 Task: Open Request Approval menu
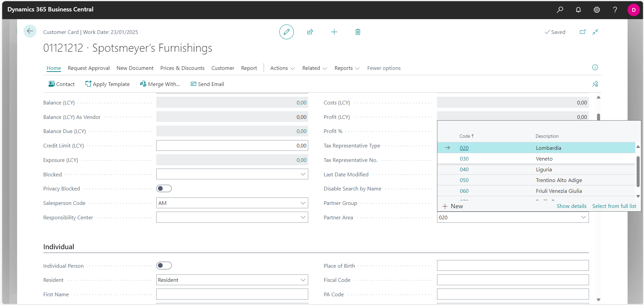(89, 68)
